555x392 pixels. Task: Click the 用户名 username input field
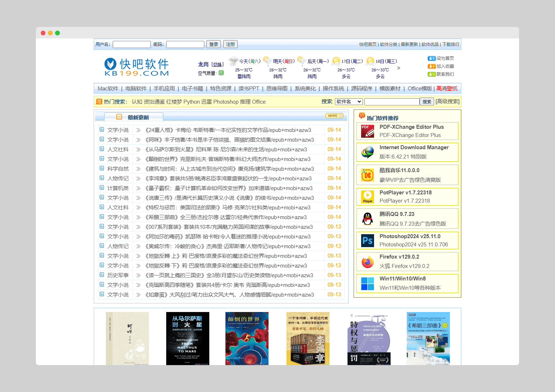point(131,44)
